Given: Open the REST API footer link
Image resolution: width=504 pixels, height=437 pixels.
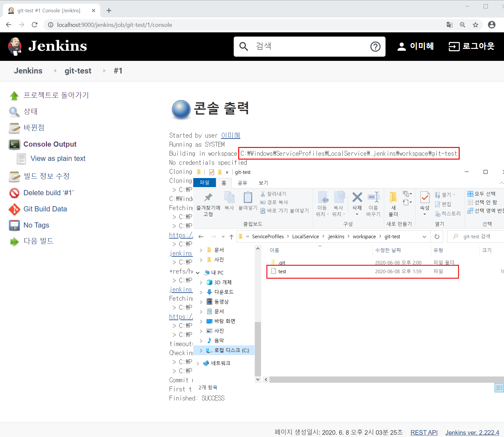Looking at the screenshot, I should 424,432.
